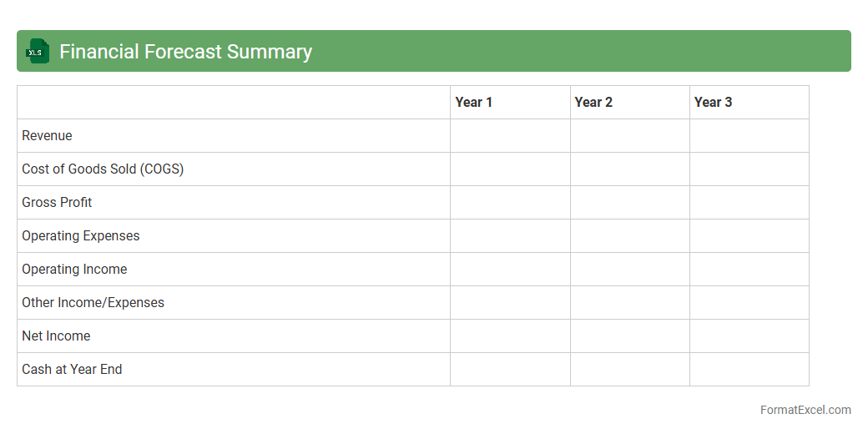868x434 pixels.
Task: Select the Operating Expenses row label
Action: [x=81, y=235]
